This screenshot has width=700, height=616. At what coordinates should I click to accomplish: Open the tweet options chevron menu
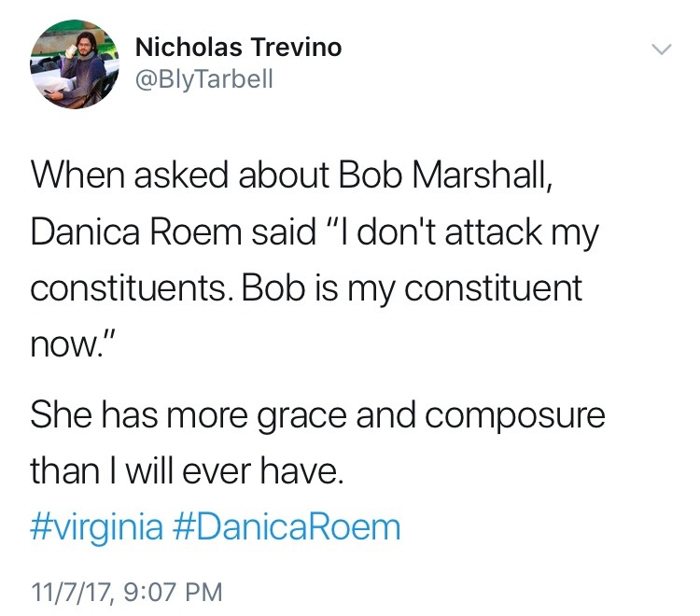click(661, 49)
